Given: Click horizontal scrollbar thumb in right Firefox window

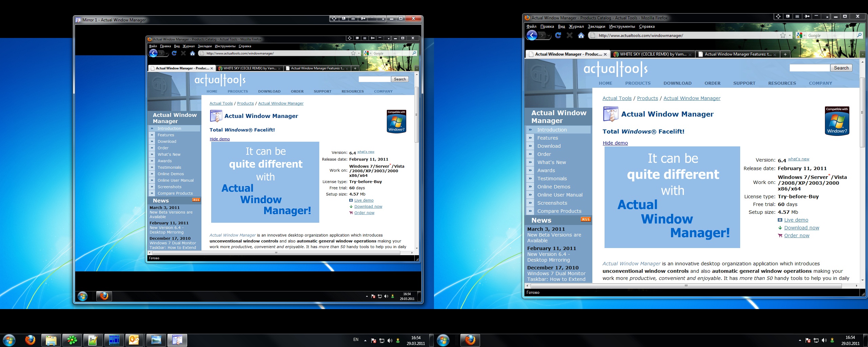Looking at the screenshot, I should pos(686,286).
